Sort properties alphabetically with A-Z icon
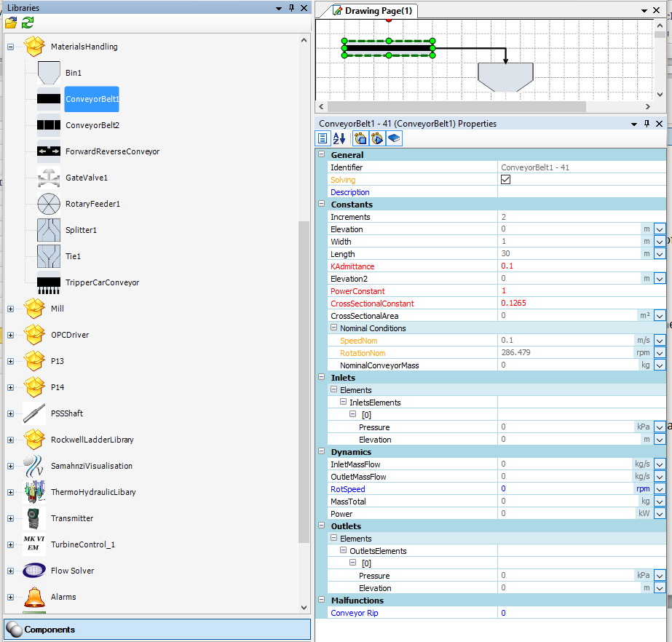Viewport: 672px width, 642px height. [x=339, y=138]
